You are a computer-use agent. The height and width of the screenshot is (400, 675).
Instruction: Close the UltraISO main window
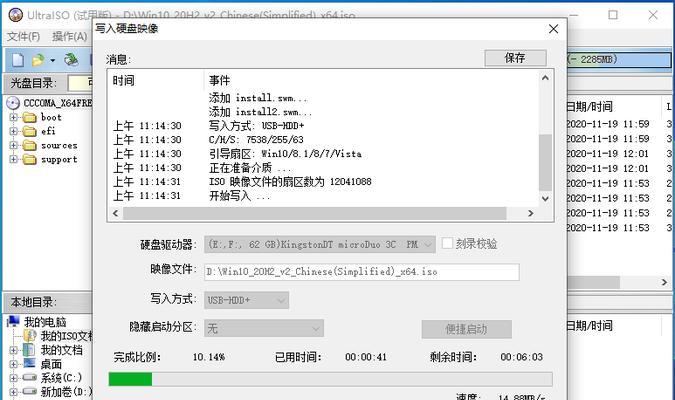click(x=653, y=15)
